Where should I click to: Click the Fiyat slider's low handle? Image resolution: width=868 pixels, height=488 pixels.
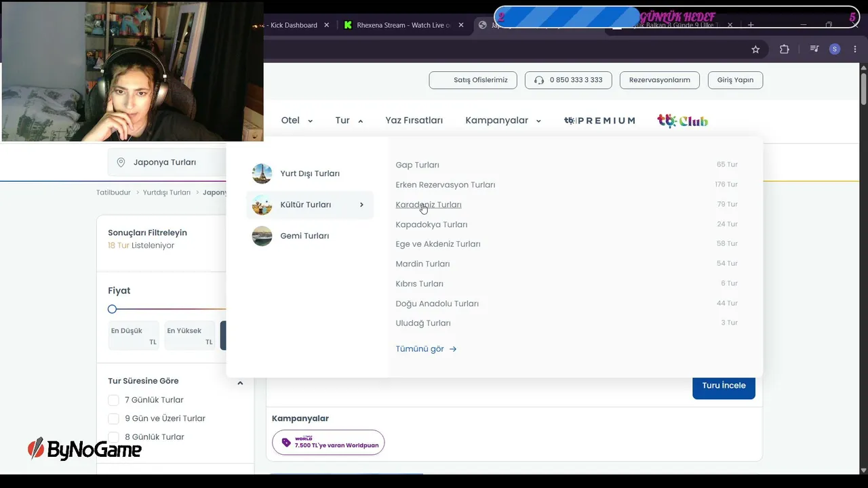[113, 309]
